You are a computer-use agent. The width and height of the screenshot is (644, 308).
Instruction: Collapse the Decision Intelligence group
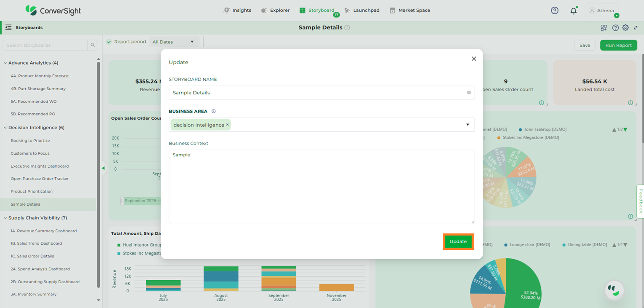click(5, 128)
